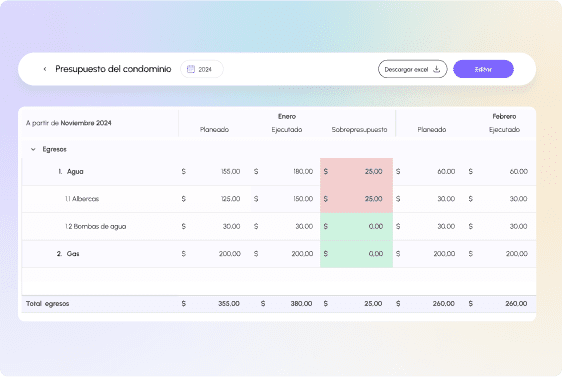Select the Presupuesto del condominio title

click(x=113, y=69)
